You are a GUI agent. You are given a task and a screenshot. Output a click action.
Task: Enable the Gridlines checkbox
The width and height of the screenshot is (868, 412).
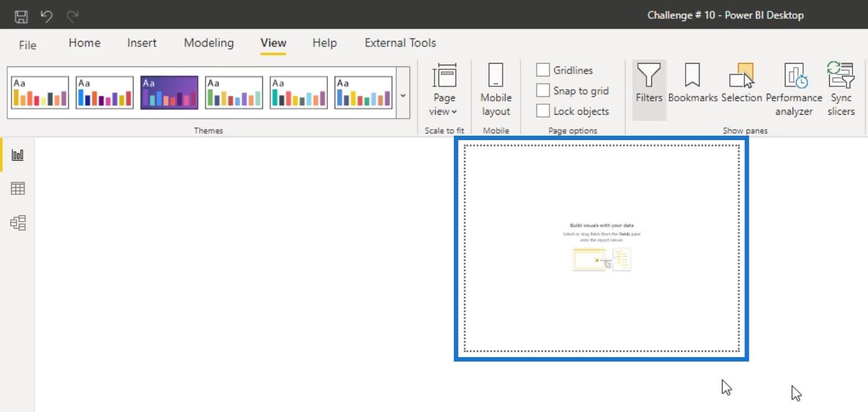(543, 70)
